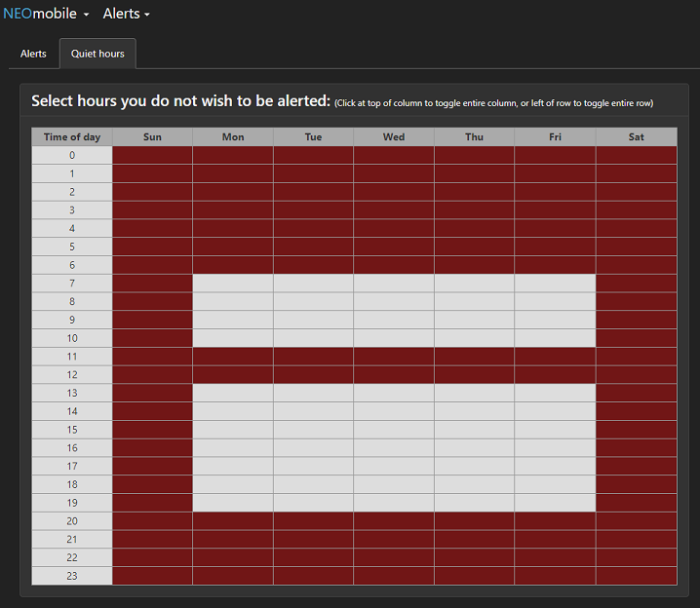Toggle Saturday 13 hour cell
The image size is (700, 608).
tap(636, 393)
